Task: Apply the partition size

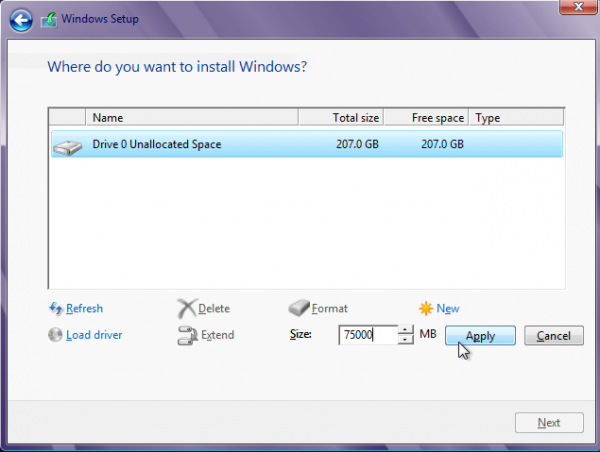Action: (480, 336)
